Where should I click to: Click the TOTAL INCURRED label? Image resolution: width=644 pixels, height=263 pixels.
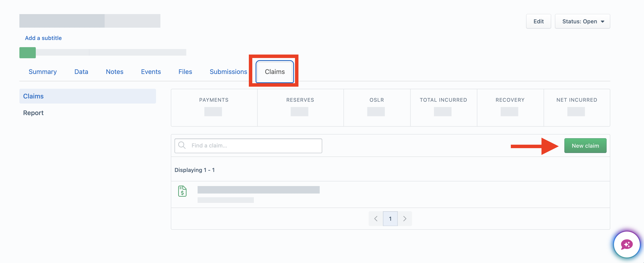point(443,100)
